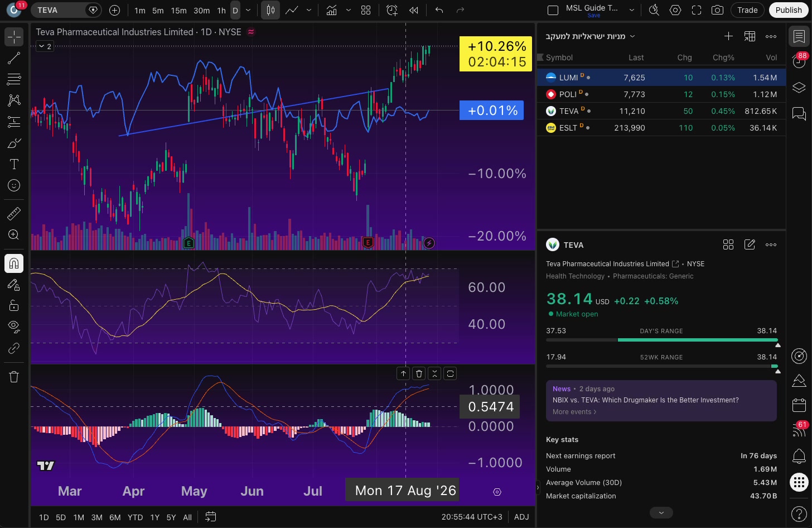Image resolution: width=812 pixels, height=528 pixels.
Task: Open the layout setup square icon
Action: [553, 10]
